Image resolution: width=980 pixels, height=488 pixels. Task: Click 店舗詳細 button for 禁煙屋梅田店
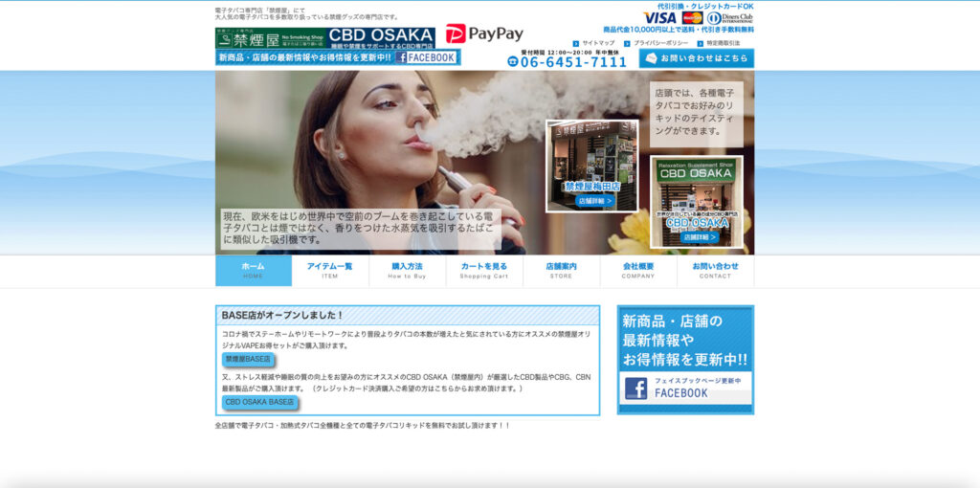coord(593,201)
